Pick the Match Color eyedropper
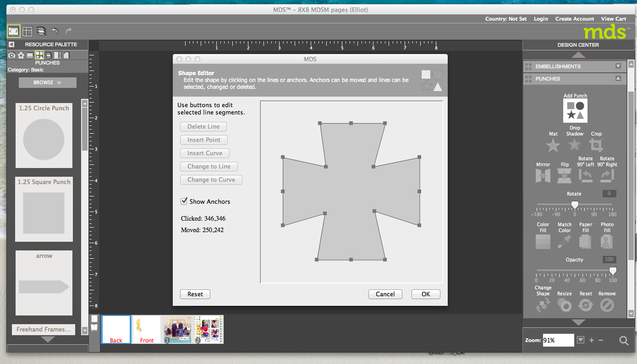This screenshot has height=364, width=637. 564,241
